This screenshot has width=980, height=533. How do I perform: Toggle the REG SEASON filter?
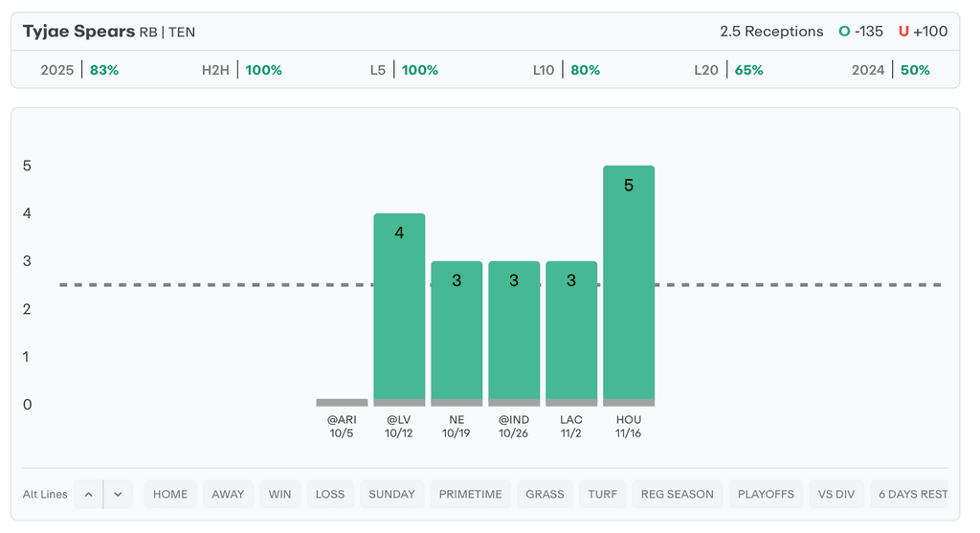coord(678,494)
